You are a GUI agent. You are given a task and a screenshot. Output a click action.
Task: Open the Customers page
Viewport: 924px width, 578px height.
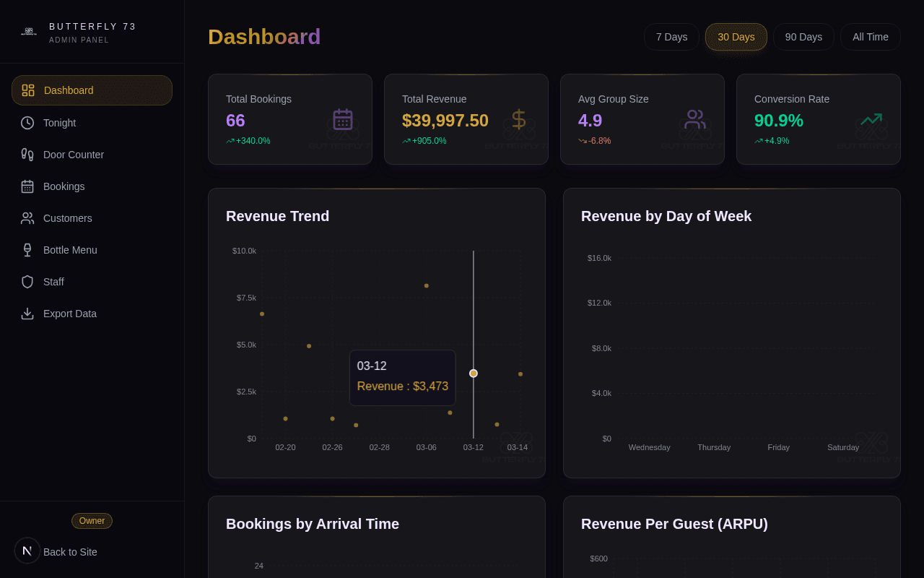68,218
